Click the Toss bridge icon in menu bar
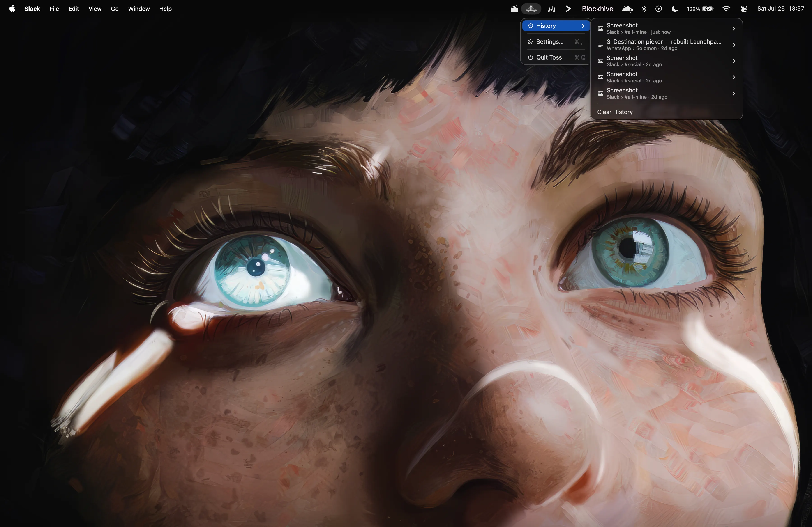Screen dimensions: 812x527 click(x=531, y=9)
